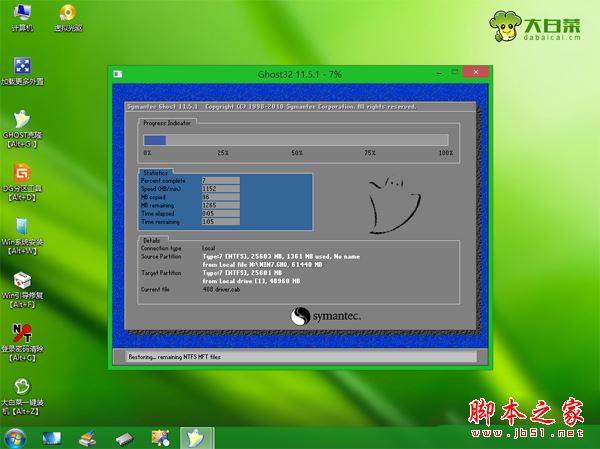Click the Ghost32 11.5.1 - 7% title text

pos(300,74)
